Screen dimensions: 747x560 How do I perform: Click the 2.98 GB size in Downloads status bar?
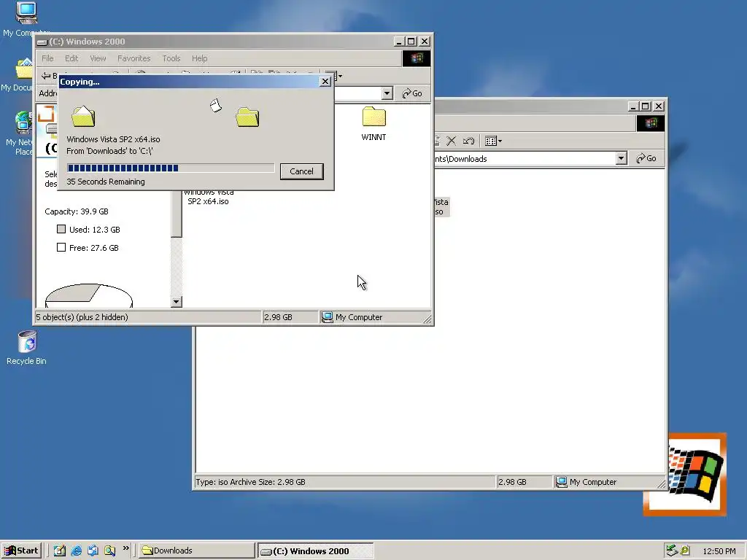(513, 482)
